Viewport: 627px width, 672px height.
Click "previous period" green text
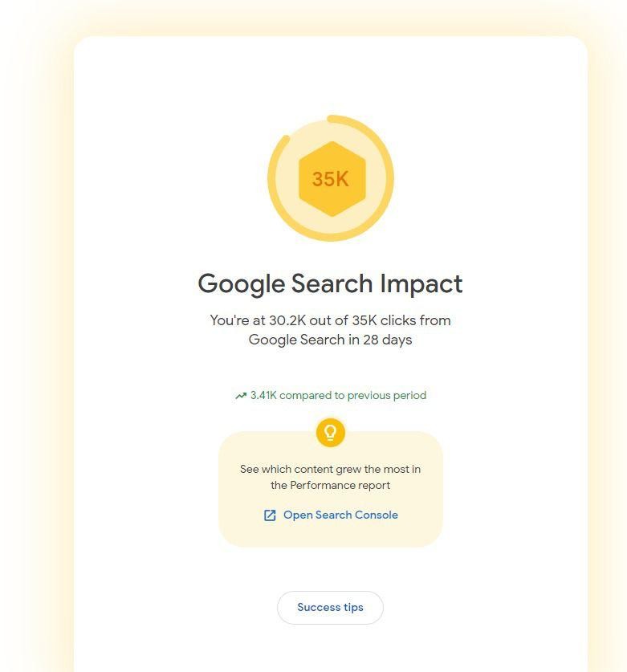click(x=387, y=395)
